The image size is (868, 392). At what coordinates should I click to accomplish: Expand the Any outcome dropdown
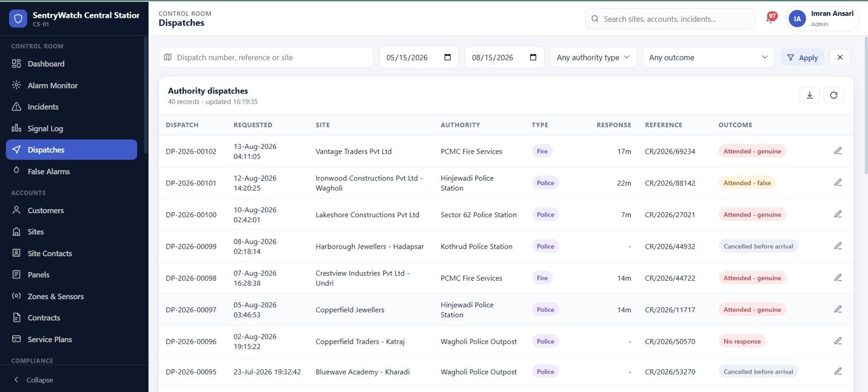[709, 57]
